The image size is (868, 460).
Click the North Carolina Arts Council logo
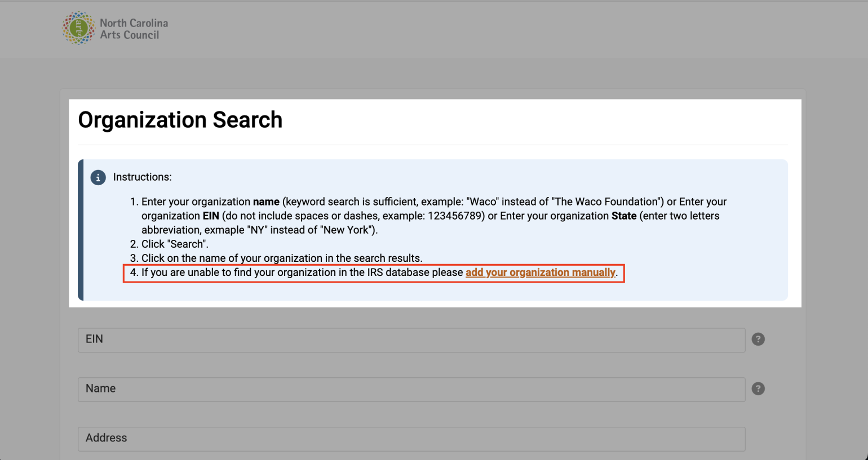tap(115, 28)
